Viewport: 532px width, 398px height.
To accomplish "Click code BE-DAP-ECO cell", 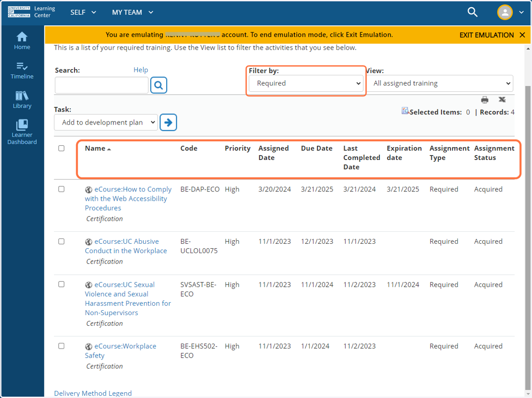I will point(200,189).
